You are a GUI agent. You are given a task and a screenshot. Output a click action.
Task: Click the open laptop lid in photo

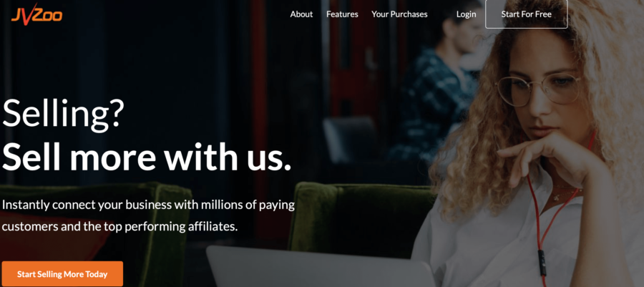coord(321,266)
